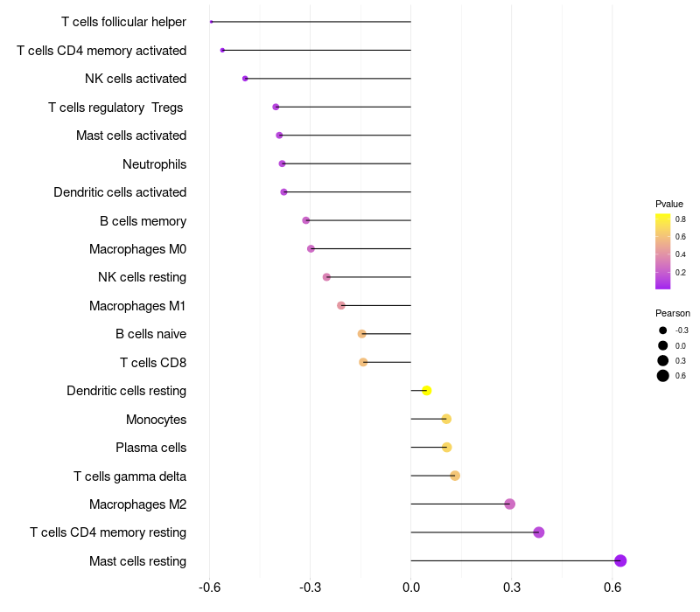The width and height of the screenshot is (700, 612).
Task: Select the T cells regulatory Tregs dot
Action: tap(276, 107)
